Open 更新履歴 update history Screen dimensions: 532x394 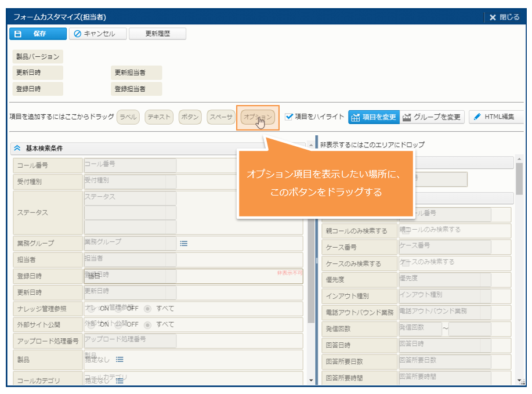pos(157,34)
